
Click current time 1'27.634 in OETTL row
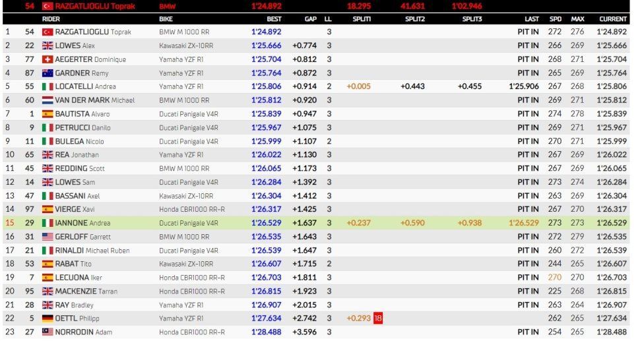tap(612, 319)
